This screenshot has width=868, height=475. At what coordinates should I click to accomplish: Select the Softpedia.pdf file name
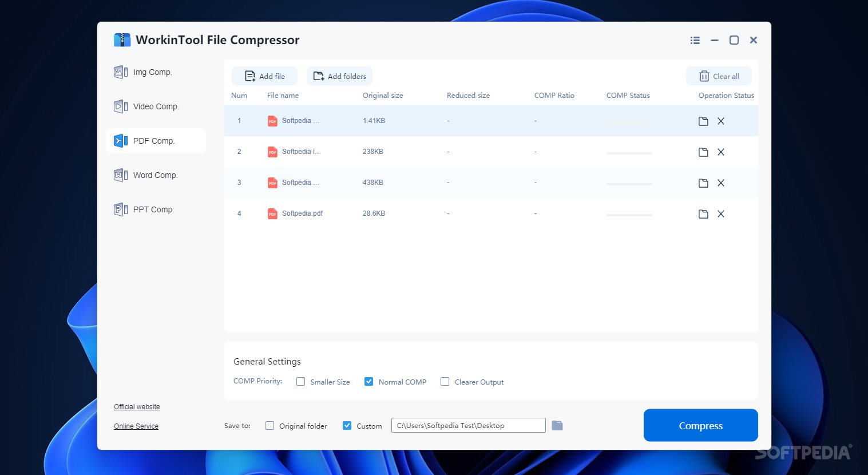[x=302, y=213]
